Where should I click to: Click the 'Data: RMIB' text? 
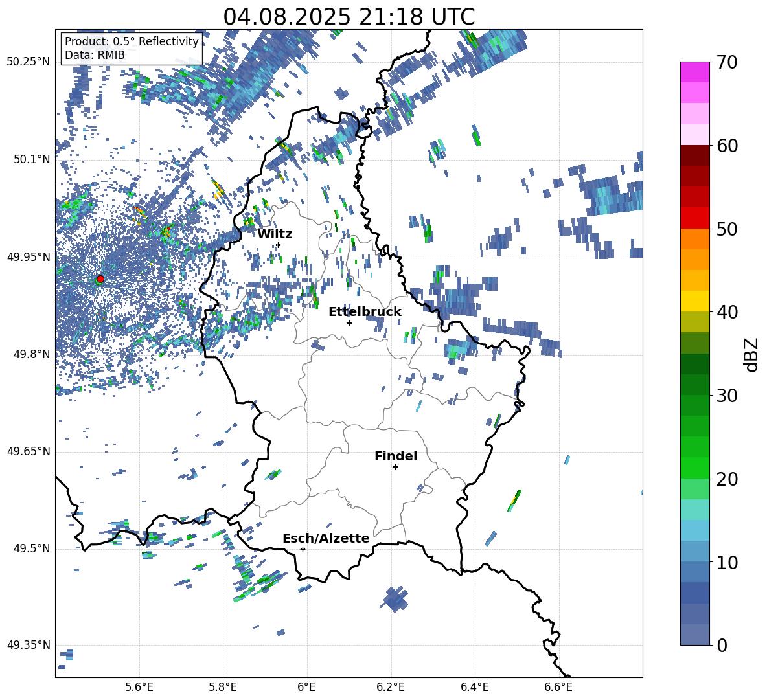pyautogui.click(x=95, y=55)
